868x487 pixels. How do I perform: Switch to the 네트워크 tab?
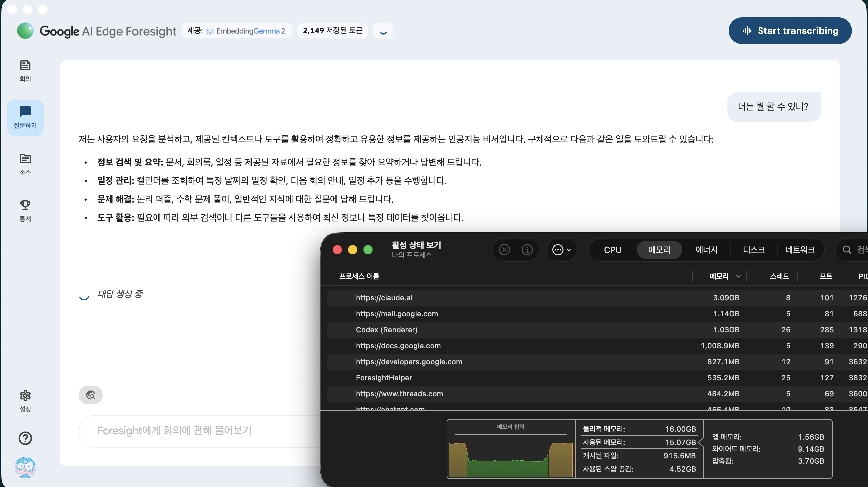(800, 250)
